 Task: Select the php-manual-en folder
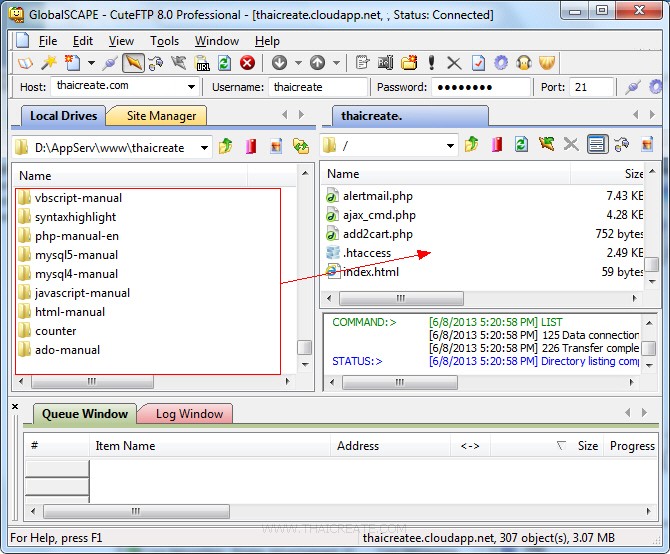[76, 236]
